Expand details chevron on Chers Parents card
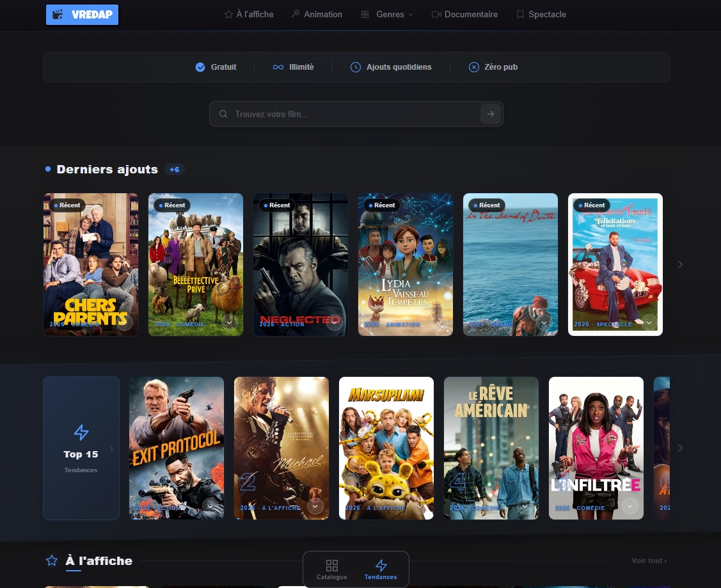This screenshot has height=588, width=721. pyautogui.click(x=125, y=322)
